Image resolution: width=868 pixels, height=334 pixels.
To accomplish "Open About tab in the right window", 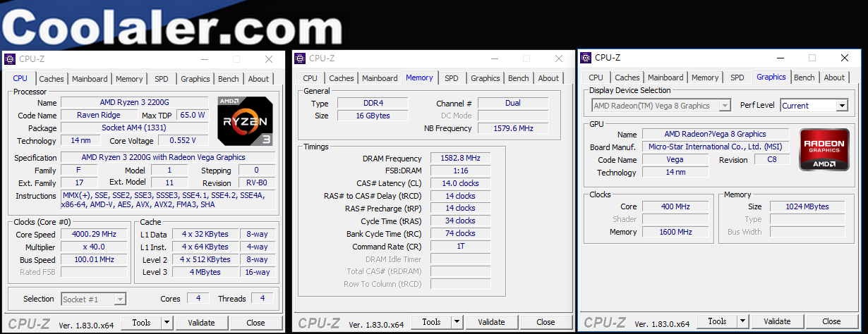I will 834,78.
